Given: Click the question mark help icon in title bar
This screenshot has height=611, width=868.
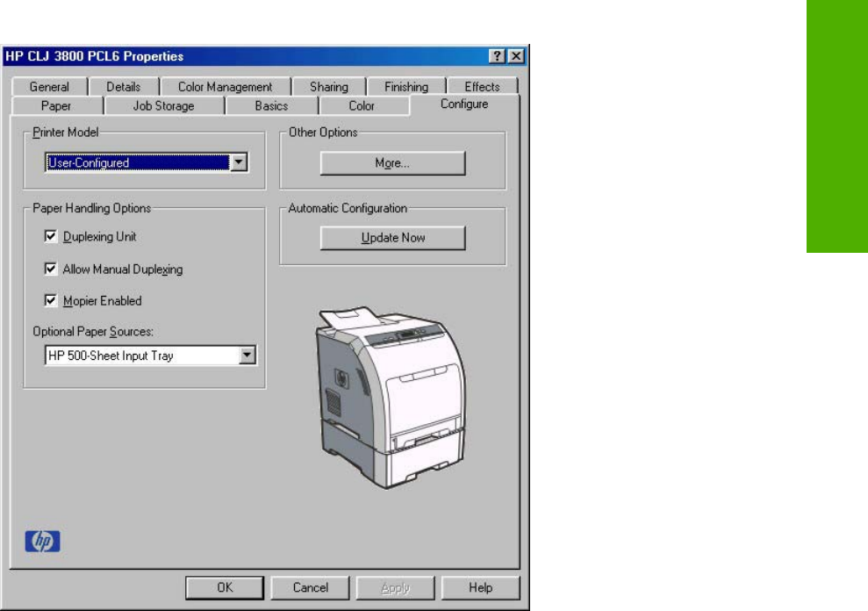Looking at the screenshot, I should click(x=497, y=56).
